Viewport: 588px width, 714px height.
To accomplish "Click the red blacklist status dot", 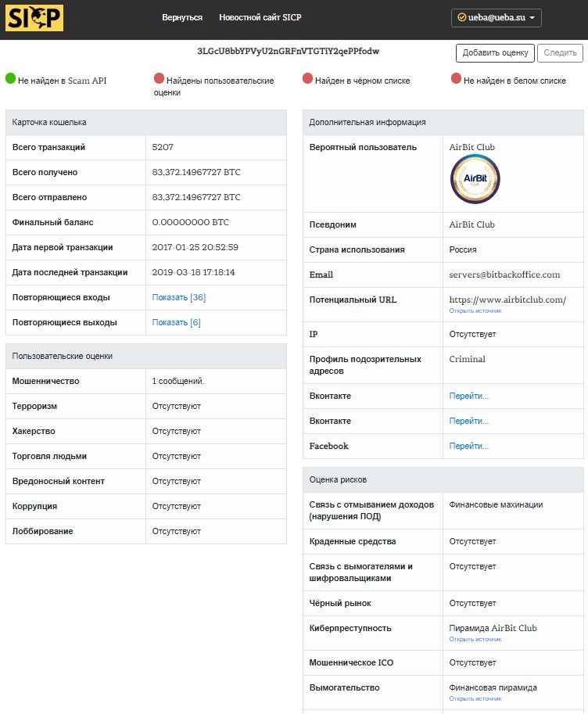I will point(308,78).
